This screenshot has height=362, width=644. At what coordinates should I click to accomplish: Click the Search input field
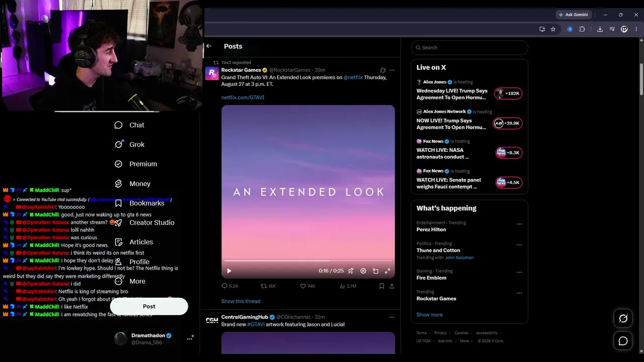[469, 48]
